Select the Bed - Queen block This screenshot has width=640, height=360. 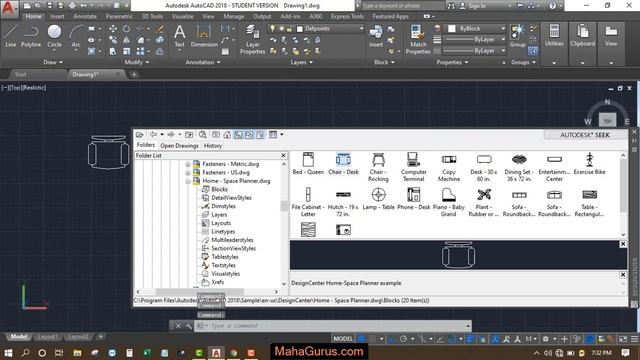pyautogui.click(x=308, y=164)
